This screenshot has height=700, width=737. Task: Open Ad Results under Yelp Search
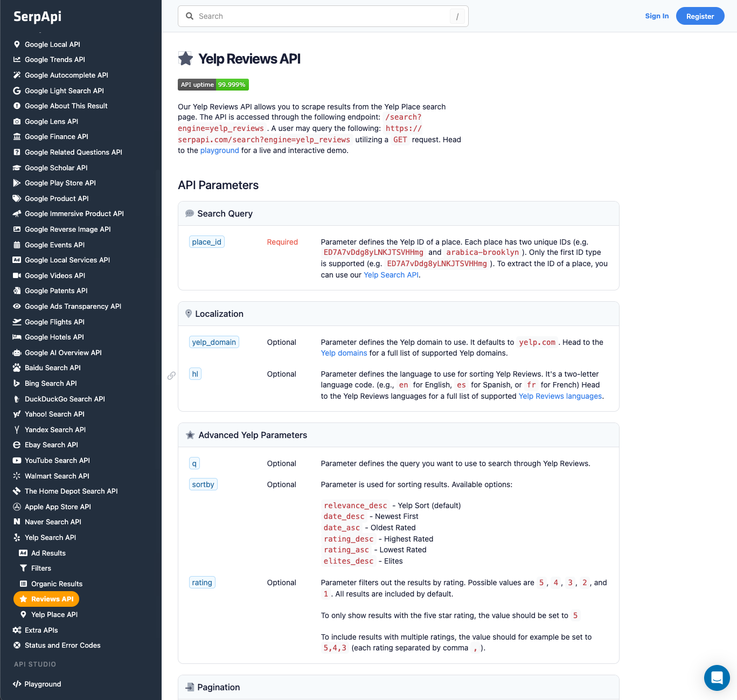click(x=48, y=553)
